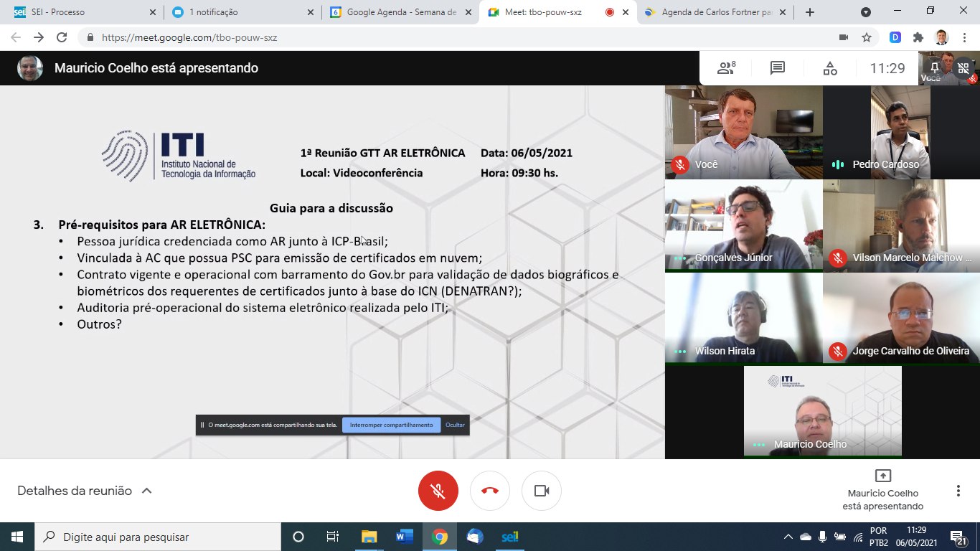Toggle audio indicator on Pedro Cardoso tile
Screen dimensions: 980x551
point(839,164)
